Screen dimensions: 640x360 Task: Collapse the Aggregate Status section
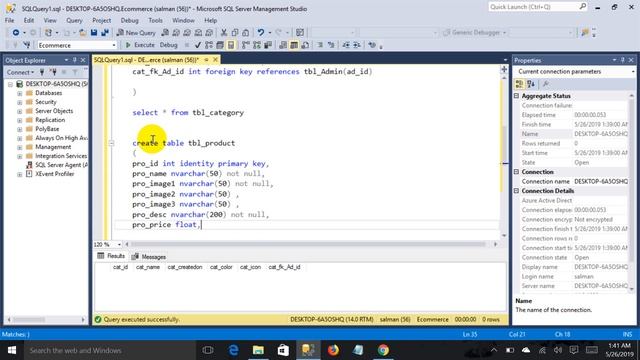pos(516,96)
